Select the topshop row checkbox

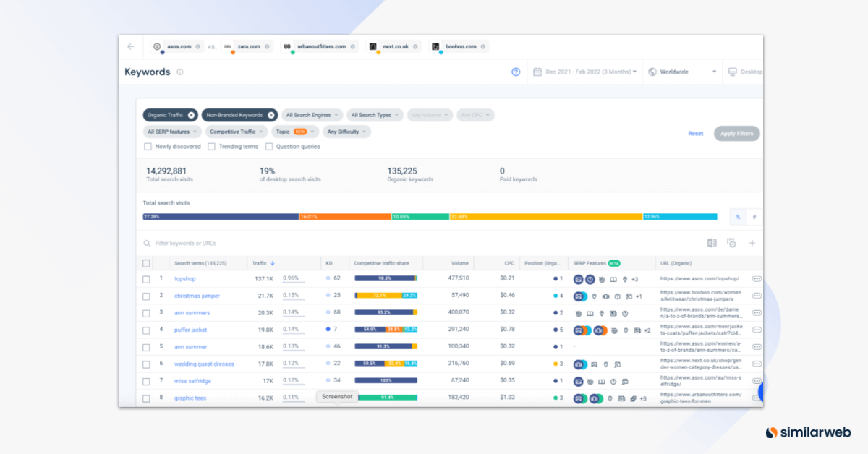146,278
